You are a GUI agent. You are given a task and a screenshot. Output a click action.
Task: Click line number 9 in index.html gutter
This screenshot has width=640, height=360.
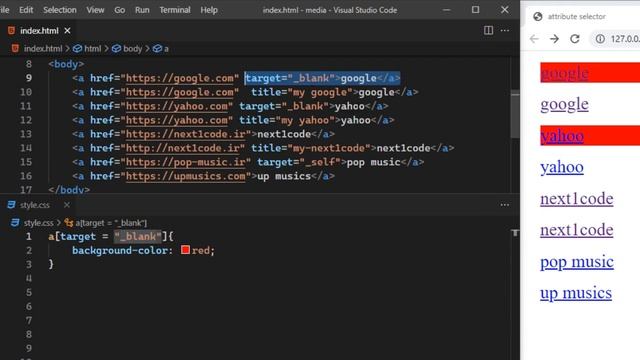[x=29, y=78]
